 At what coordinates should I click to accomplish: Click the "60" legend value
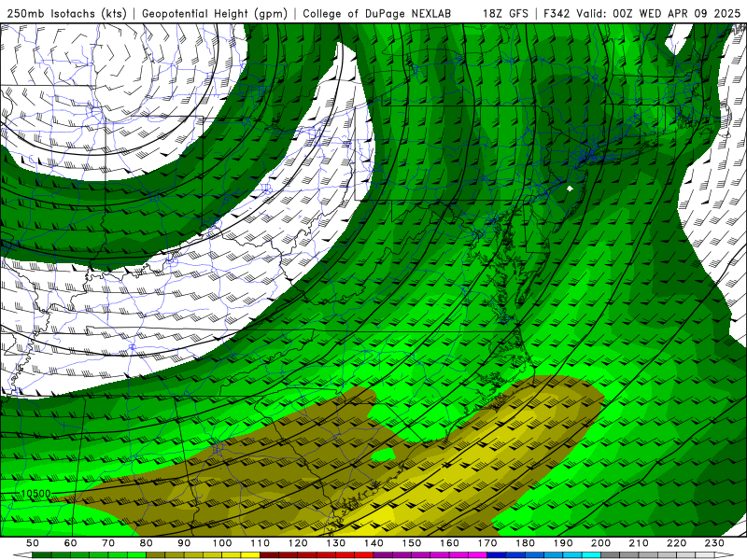(x=71, y=543)
